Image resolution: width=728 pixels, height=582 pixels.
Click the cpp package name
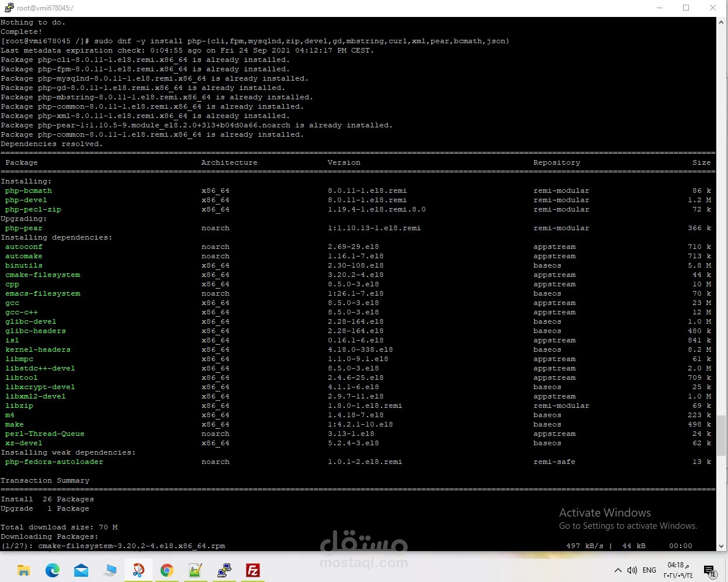(x=12, y=284)
